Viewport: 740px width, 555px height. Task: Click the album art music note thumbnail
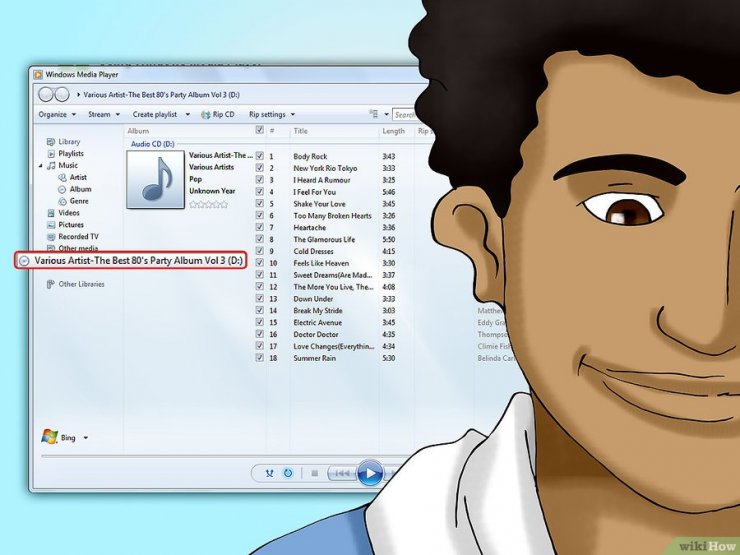(155, 179)
